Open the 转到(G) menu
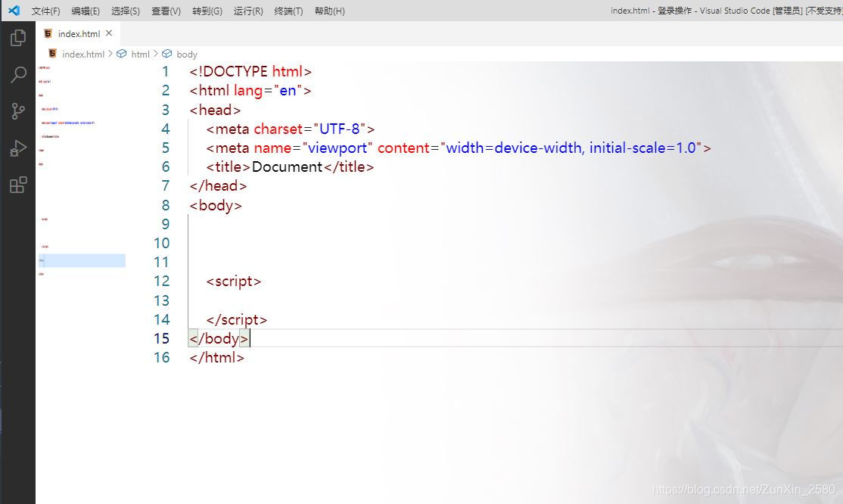Screen dimensions: 843x504 [x=207, y=11]
